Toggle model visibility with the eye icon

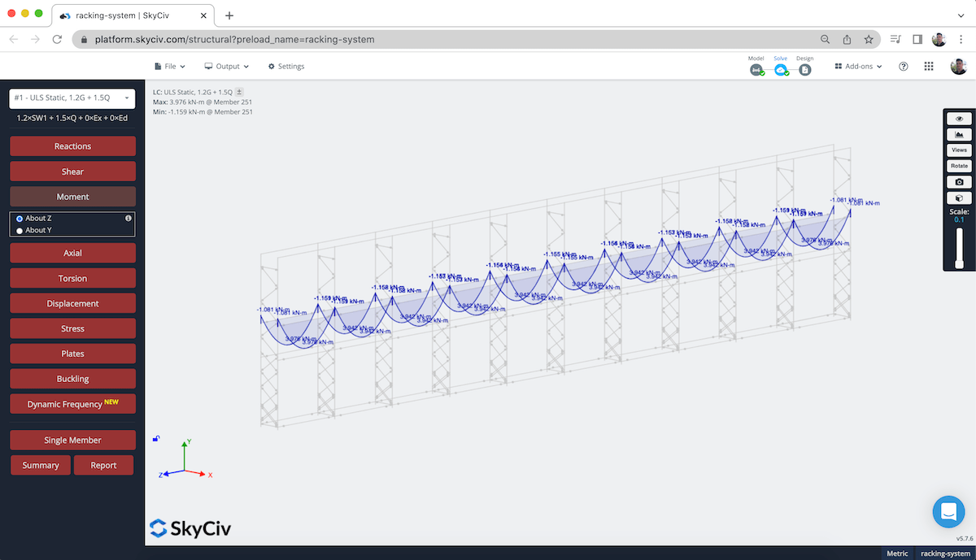tap(958, 118)
